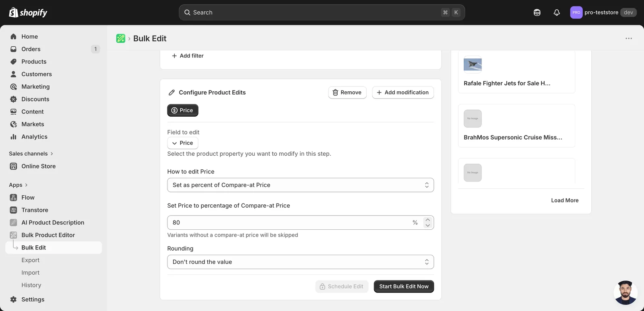Open the Rounding dropdown
Screen dimensions: 644x311
click(x=300, y=262)
